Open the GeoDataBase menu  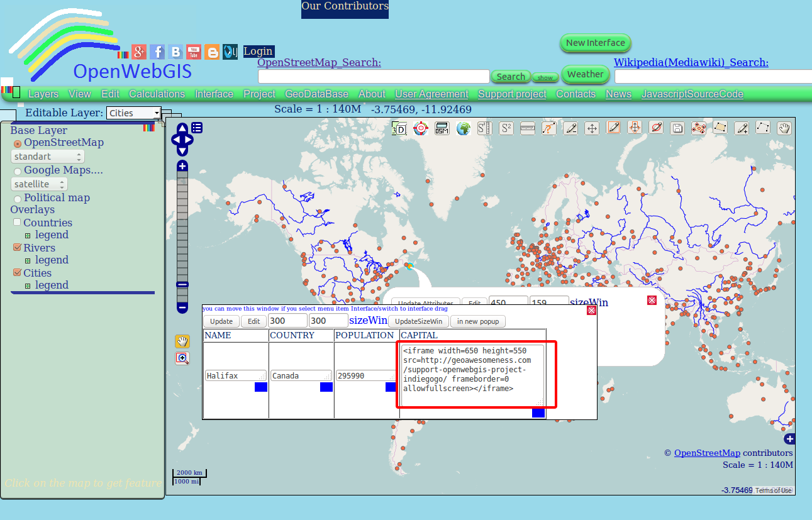[x=317, y=94]
